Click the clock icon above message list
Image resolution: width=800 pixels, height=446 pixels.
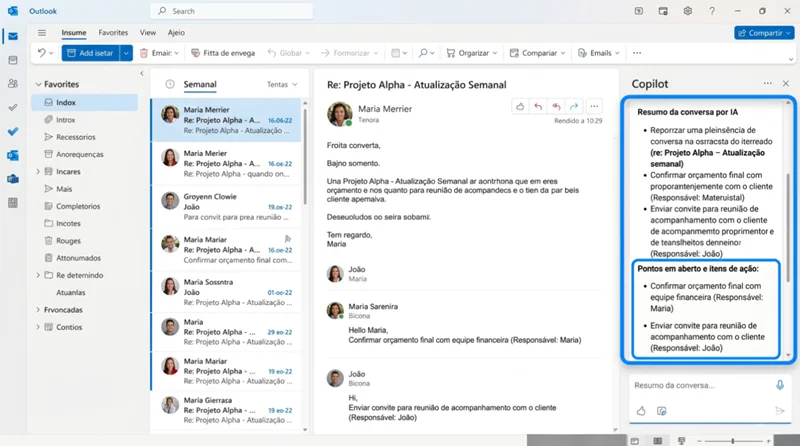[170, 84]
